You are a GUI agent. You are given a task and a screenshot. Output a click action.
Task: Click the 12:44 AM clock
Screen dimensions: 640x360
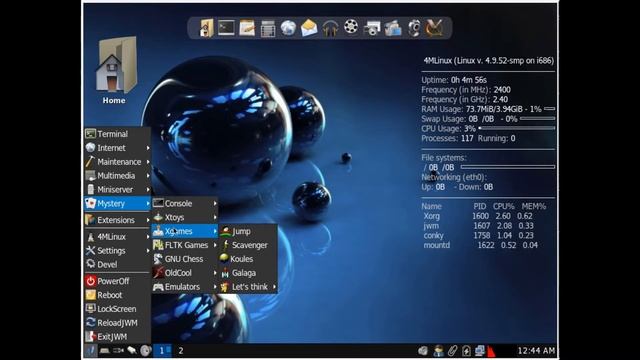tap(536, 351)
